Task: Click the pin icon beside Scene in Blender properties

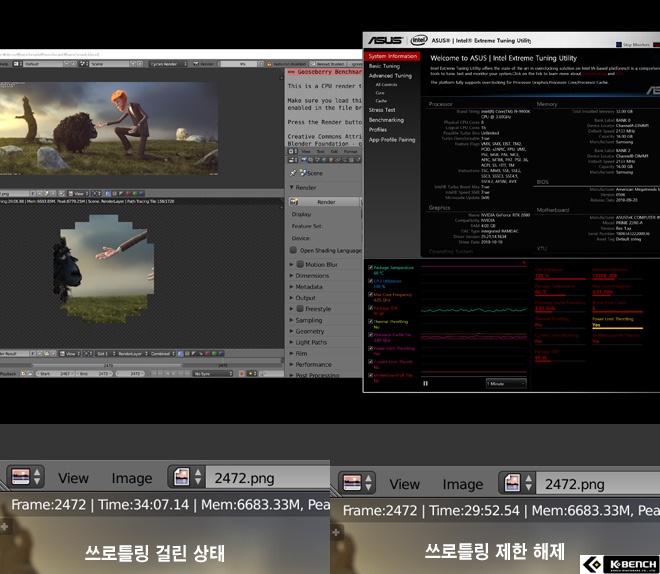Action: pyautogui.click(x=293, y=173)
